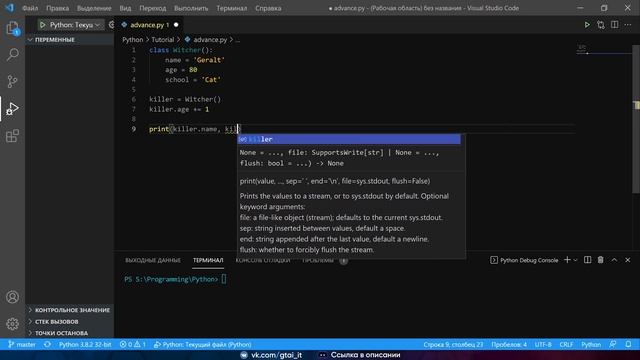Open the Справка menu
The image size is (640, 360).
click(x=268, y=8)
